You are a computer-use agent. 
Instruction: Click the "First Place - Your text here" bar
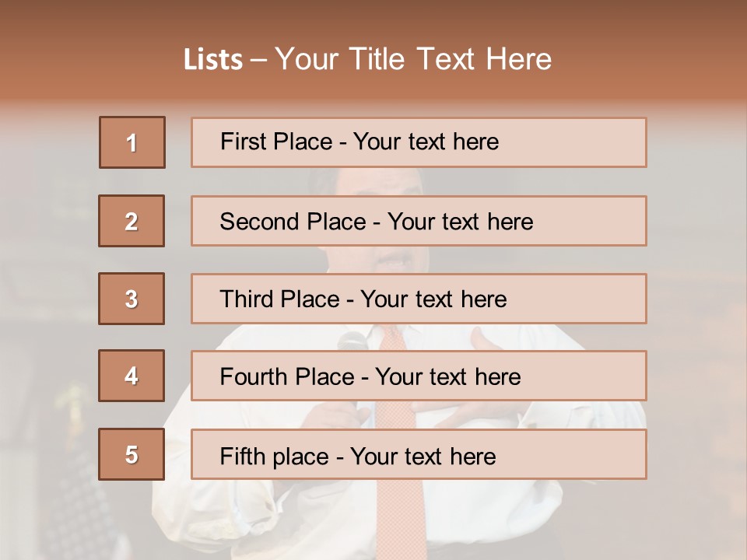419,142
